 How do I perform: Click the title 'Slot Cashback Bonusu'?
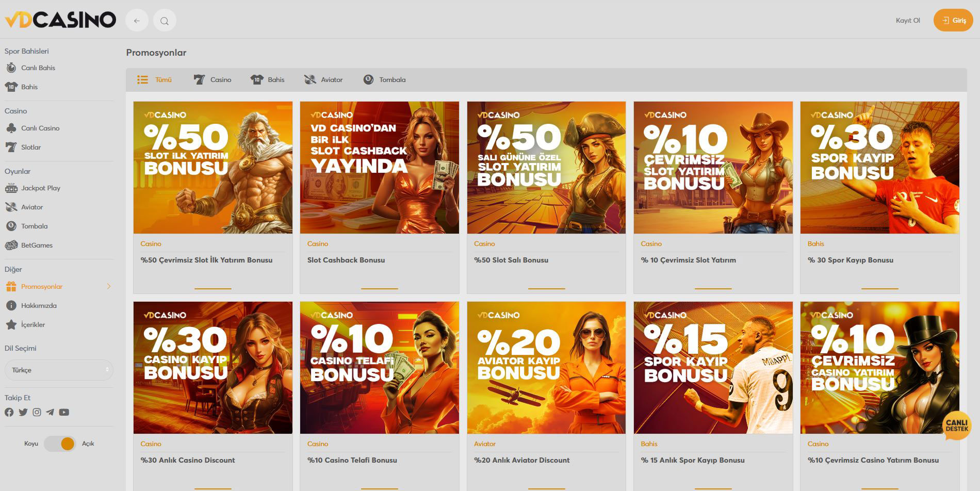click(x=346, y=260)
